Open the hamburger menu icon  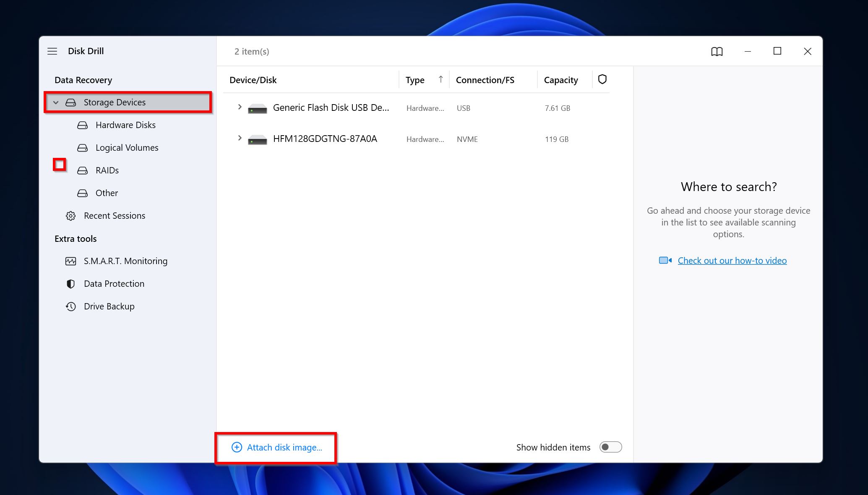(x=53, y=51)
